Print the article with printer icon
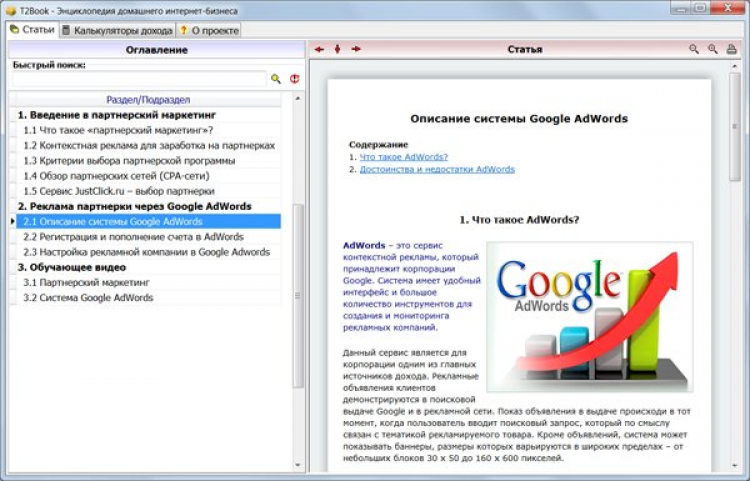 (x=731, y=49)
